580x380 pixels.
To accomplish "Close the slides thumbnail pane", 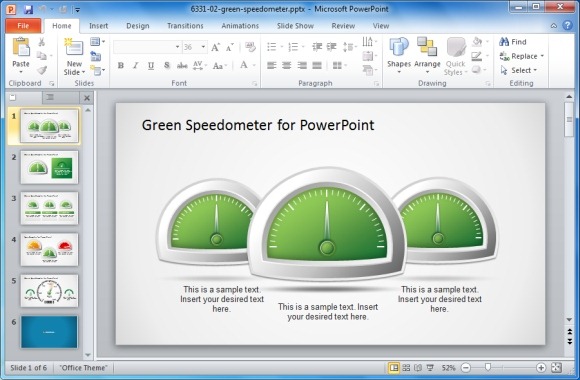I will [87, 98].
